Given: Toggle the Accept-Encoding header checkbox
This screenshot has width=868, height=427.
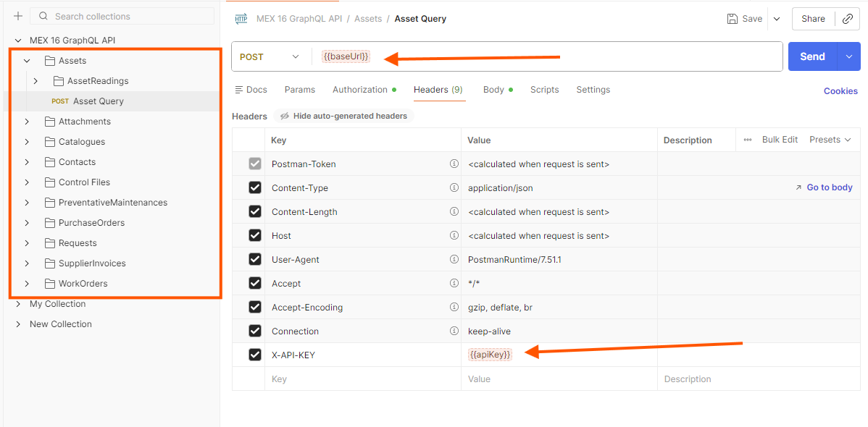Looking at the screenshot, I should pos(255,307).
